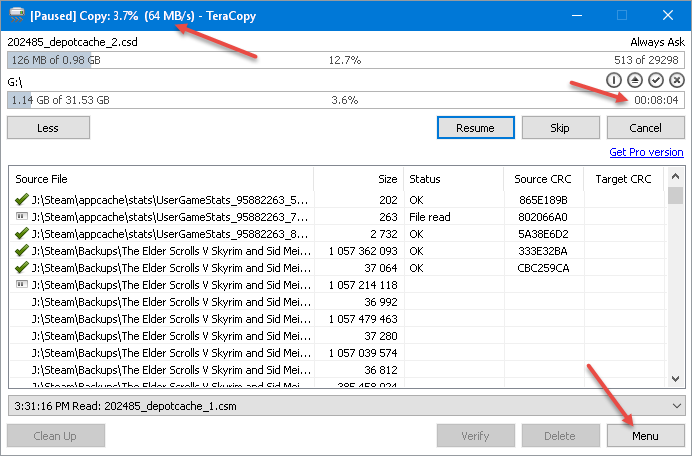This screenshot has width=692, height=456.
Task: Click the file list scrollbar thumb
Action: tap(675, 196)
